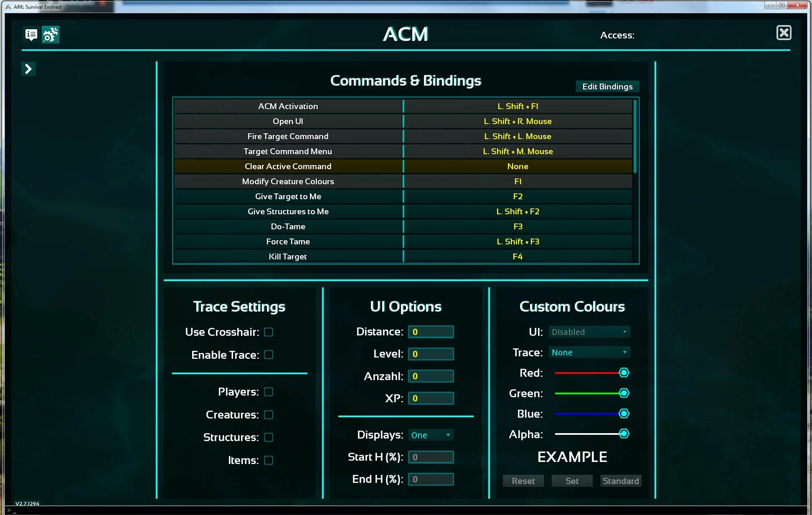Screen dimensions: 812x515
Task: Click the Distance input field
Action: click(431, 332)
